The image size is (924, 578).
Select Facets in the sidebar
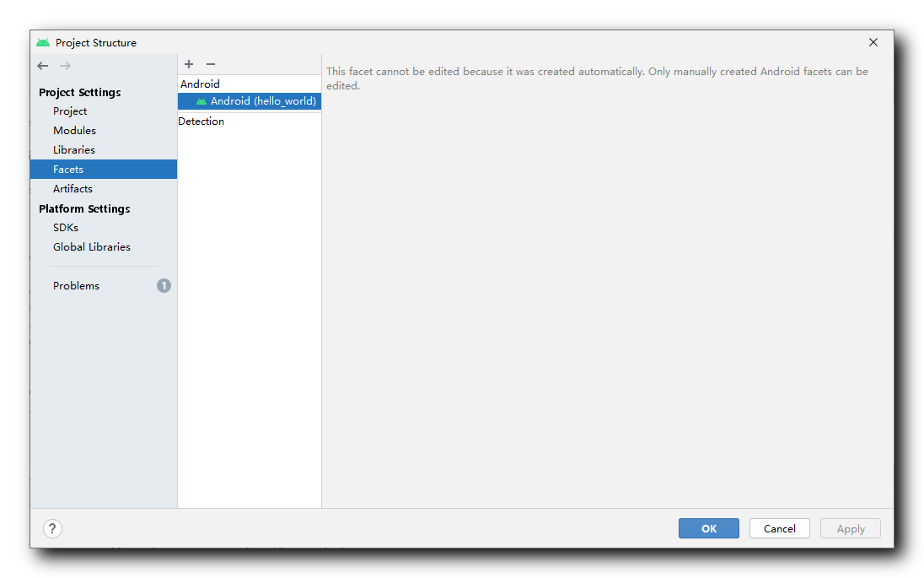[104, 170]
